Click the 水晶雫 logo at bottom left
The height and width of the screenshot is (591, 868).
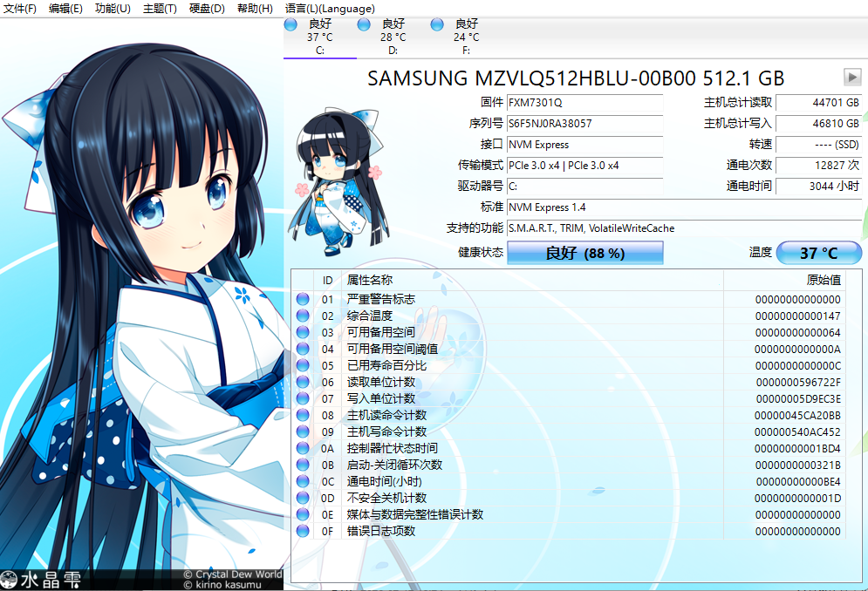tap(41, 580)
